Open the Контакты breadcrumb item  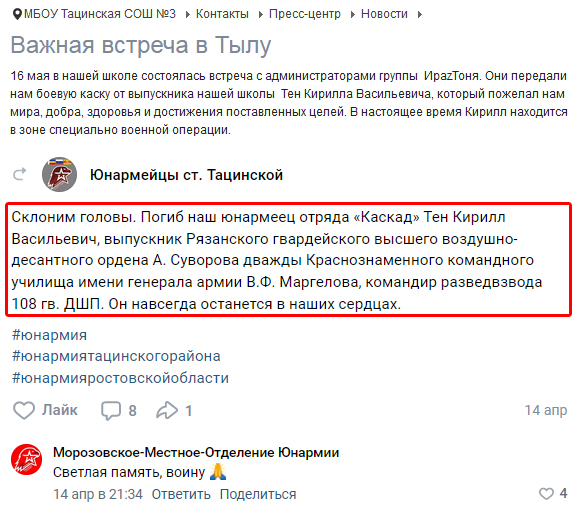tap(222, 14)
